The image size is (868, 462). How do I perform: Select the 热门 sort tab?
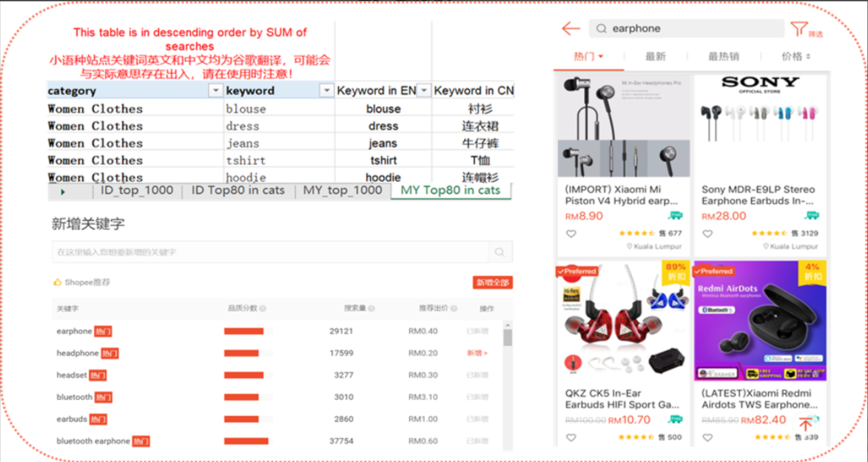point(588,56)
